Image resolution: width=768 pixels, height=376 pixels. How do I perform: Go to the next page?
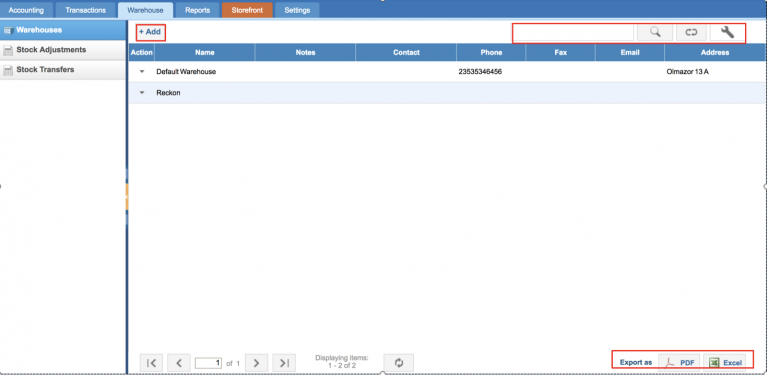(x=256, y=363)
